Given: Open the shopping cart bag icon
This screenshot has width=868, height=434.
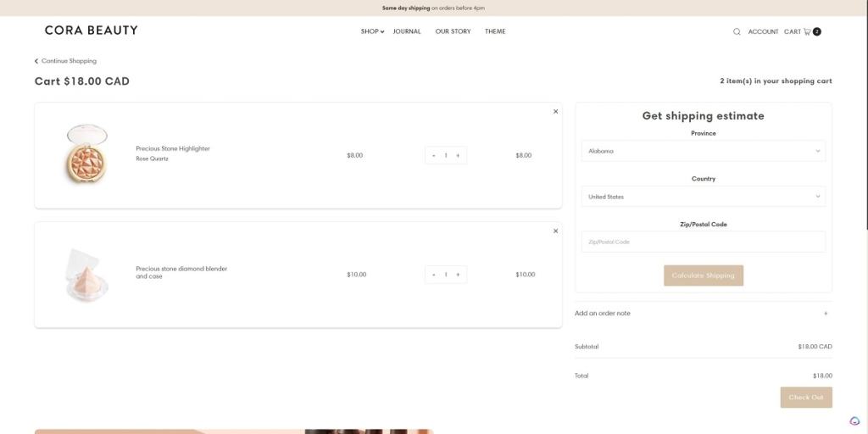Looking at the screenshot, I should [807, 31].
